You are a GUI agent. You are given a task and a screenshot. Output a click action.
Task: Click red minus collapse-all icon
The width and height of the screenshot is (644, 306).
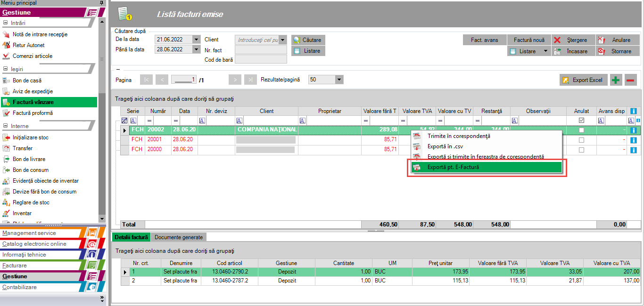[630, 80]
